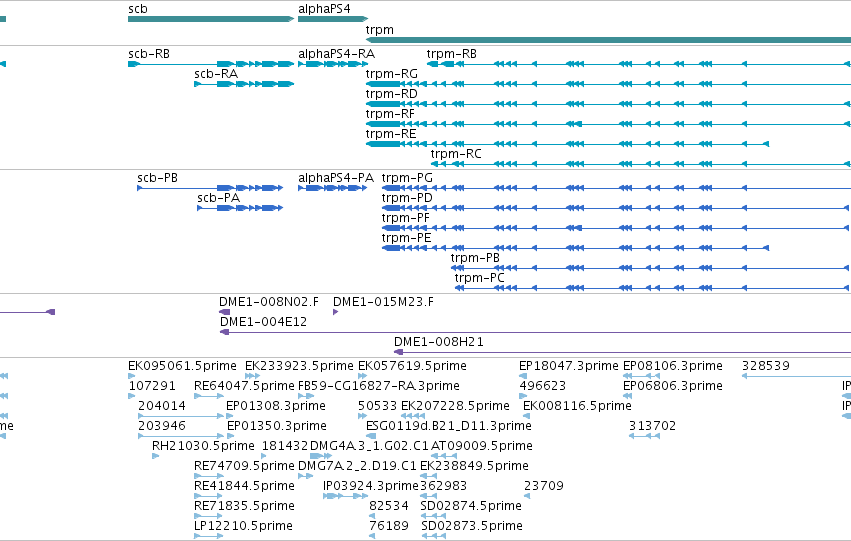Click the EK207228.5prime EST label

455,406
